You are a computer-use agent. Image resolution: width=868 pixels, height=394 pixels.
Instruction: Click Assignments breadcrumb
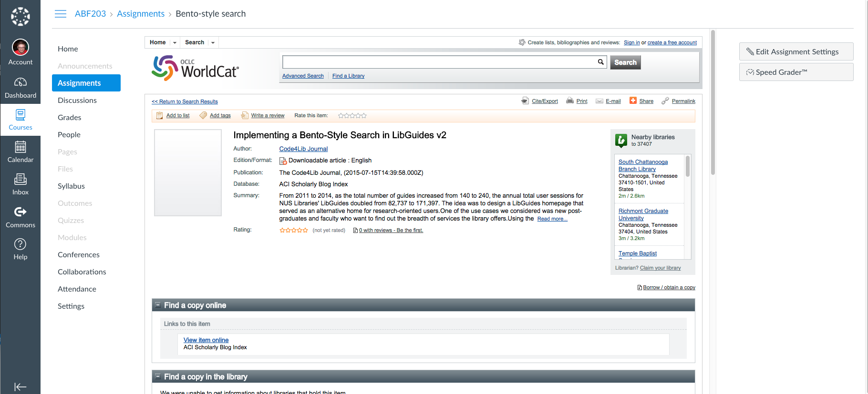[x=141, y=14]
